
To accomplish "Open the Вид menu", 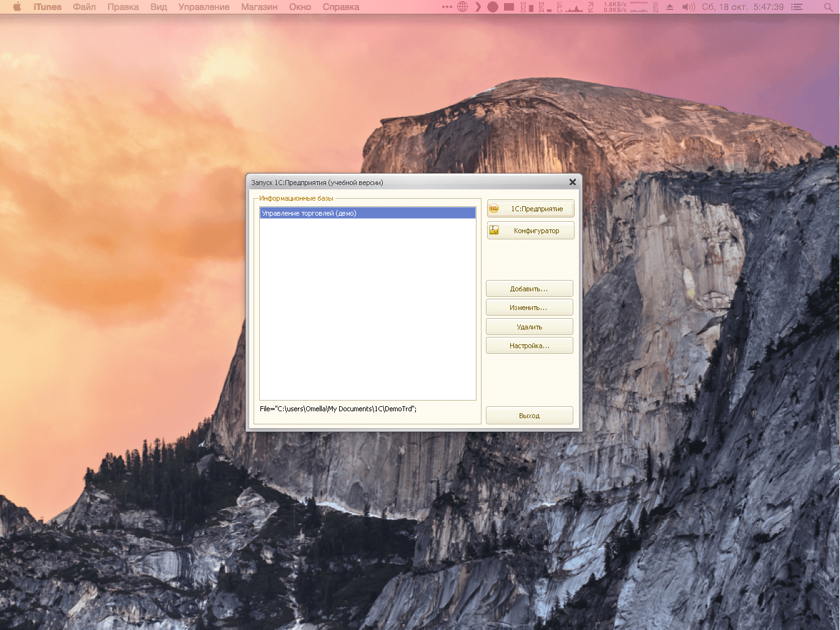I will (159, 7).
